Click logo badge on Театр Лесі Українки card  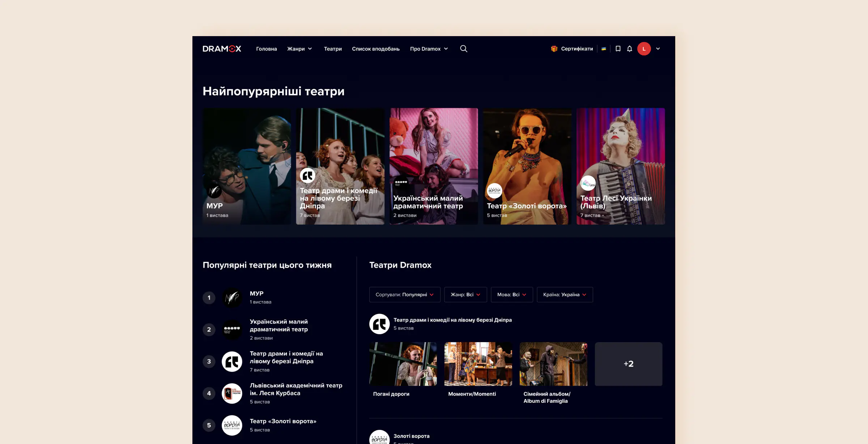click(x=588, y=183)
